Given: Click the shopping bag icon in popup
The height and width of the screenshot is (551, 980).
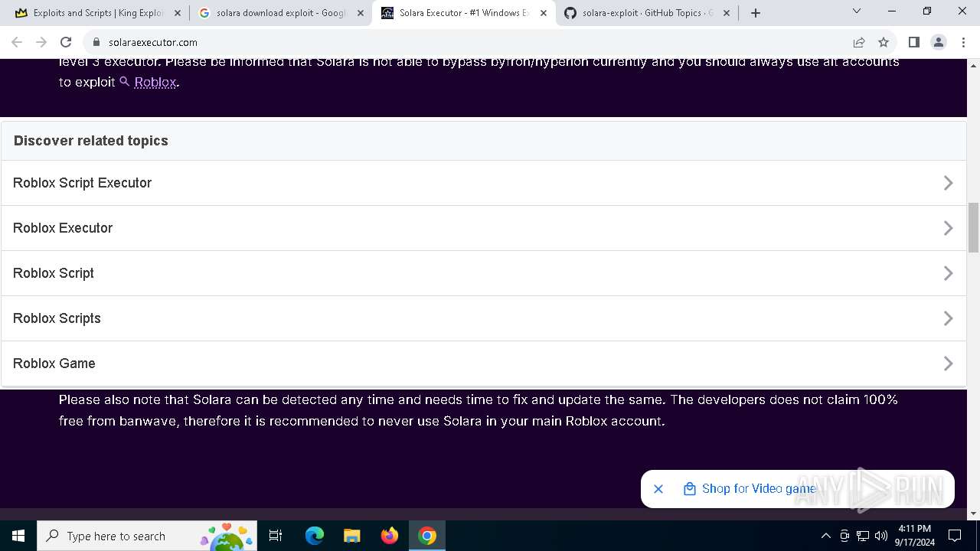Looking at the screenshot, I should (689, 488).
